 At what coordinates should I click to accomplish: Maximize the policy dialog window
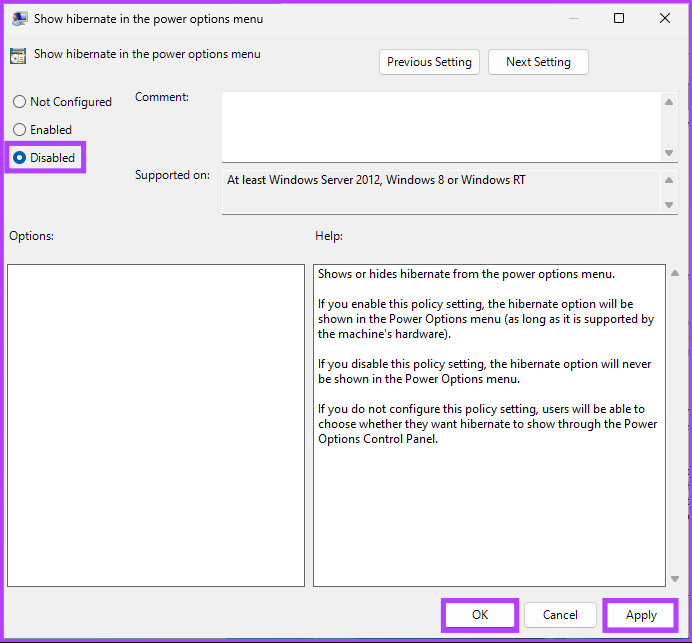(619, 18)
